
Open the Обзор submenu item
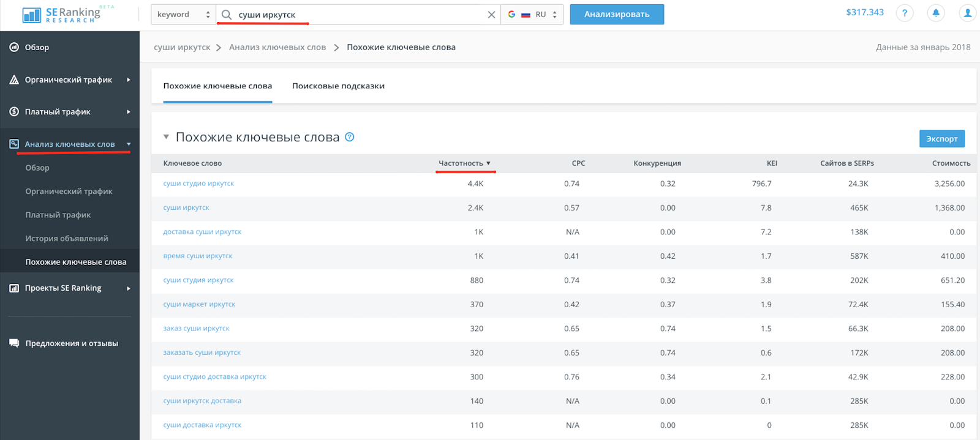click(x=37, y=168)
